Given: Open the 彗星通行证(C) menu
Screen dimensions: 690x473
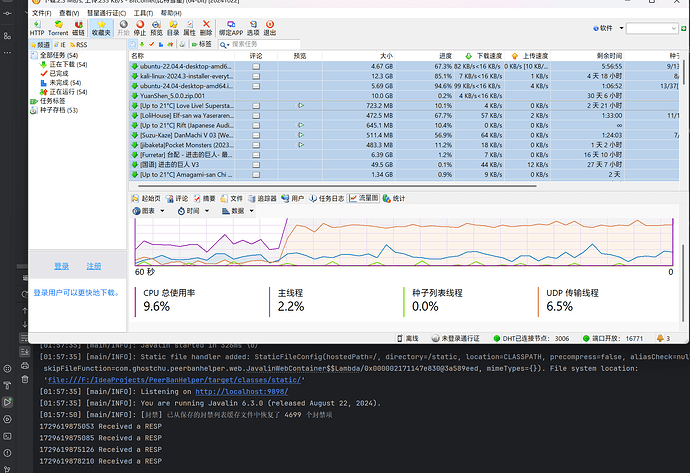Looking at the screenshot, I should pos(106,13).
